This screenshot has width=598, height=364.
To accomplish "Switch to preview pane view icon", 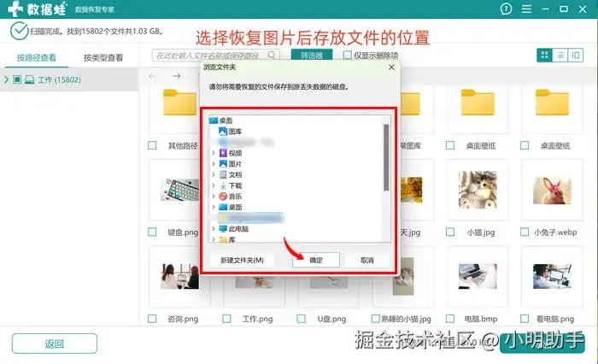I will [x=576, y=56].
